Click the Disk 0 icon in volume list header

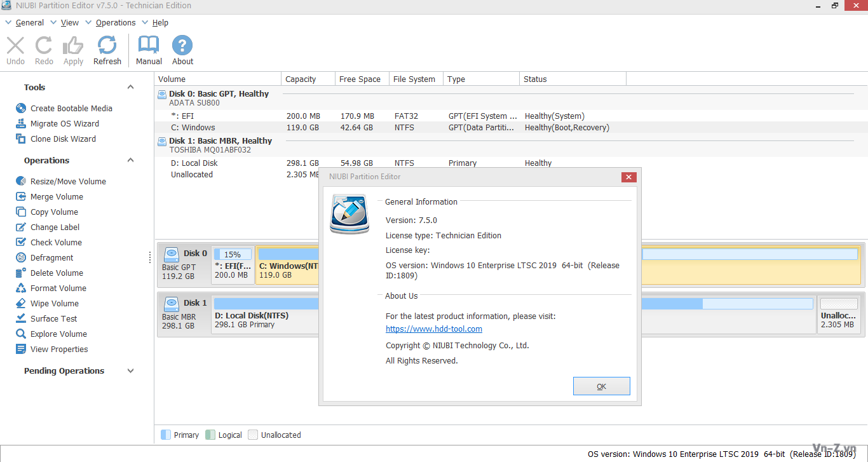(162, 94)
